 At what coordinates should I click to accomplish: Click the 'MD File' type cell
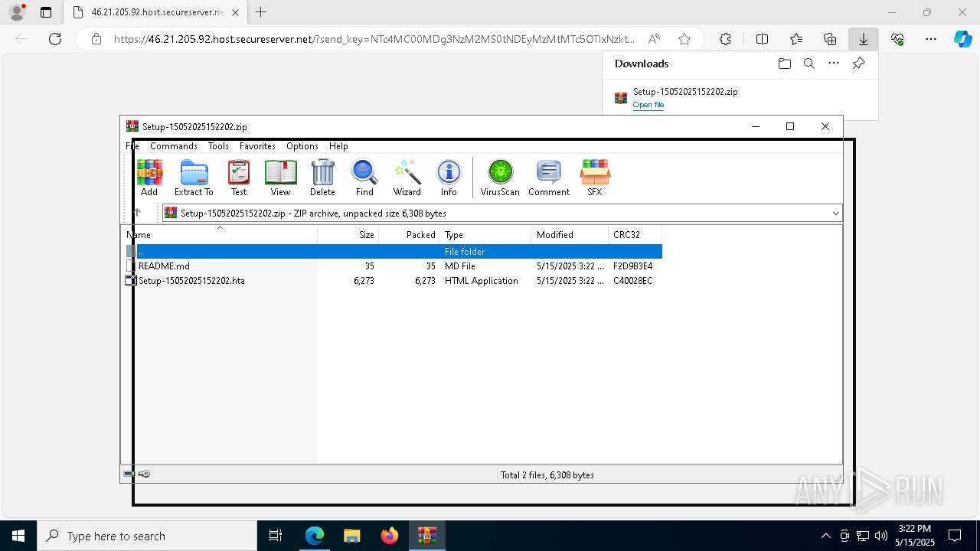(x=460, y=266)
